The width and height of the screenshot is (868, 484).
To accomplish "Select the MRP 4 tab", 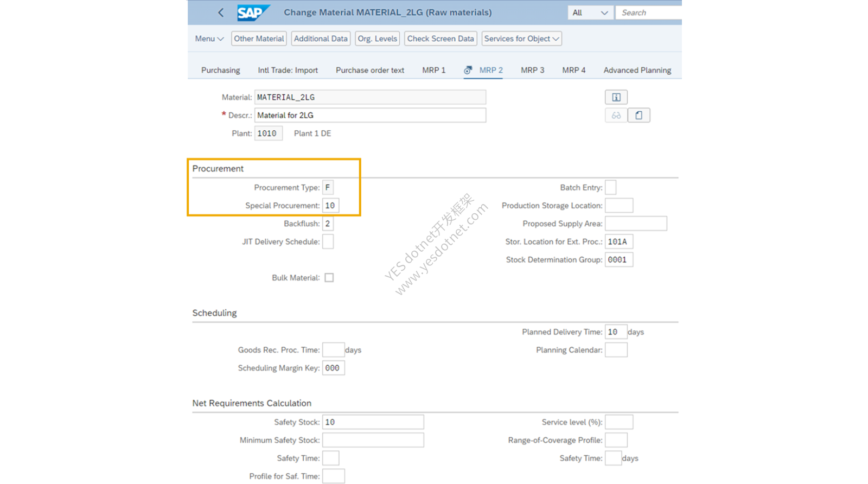I will coord(573,70).
